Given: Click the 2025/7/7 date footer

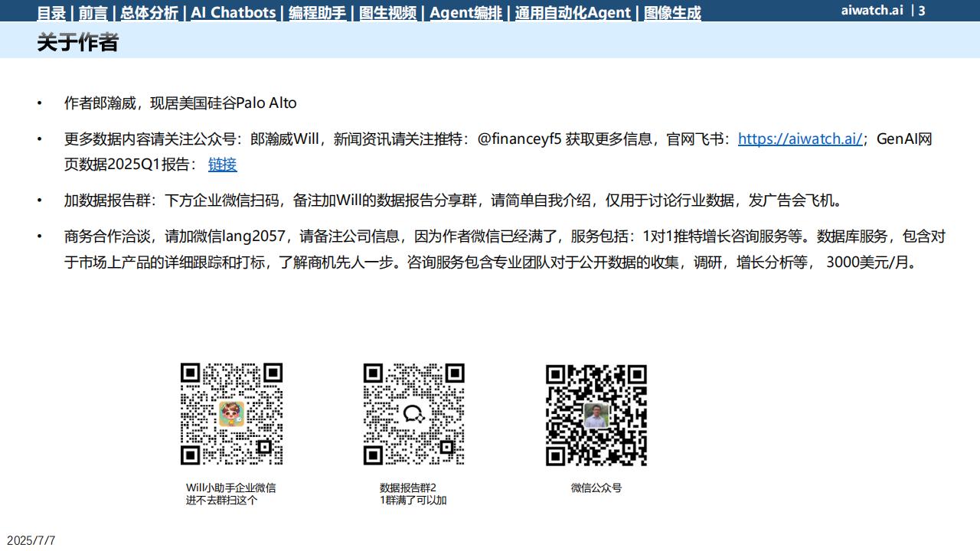Looking at the screenshot, I should point(31,540).
